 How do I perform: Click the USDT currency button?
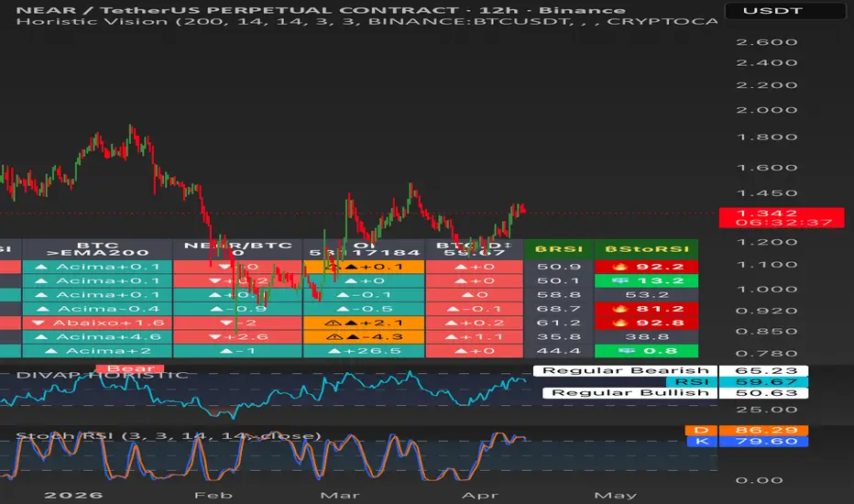click(785, 11)
